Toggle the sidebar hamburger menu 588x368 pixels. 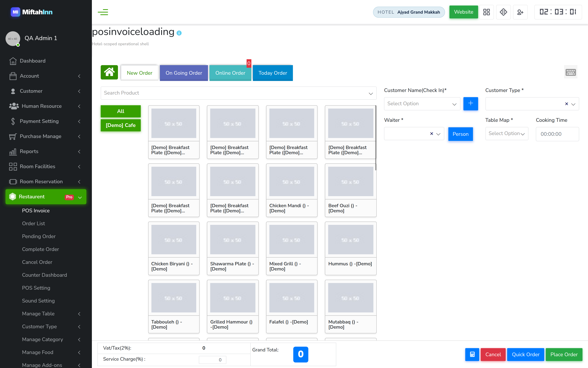click(103, 12)
